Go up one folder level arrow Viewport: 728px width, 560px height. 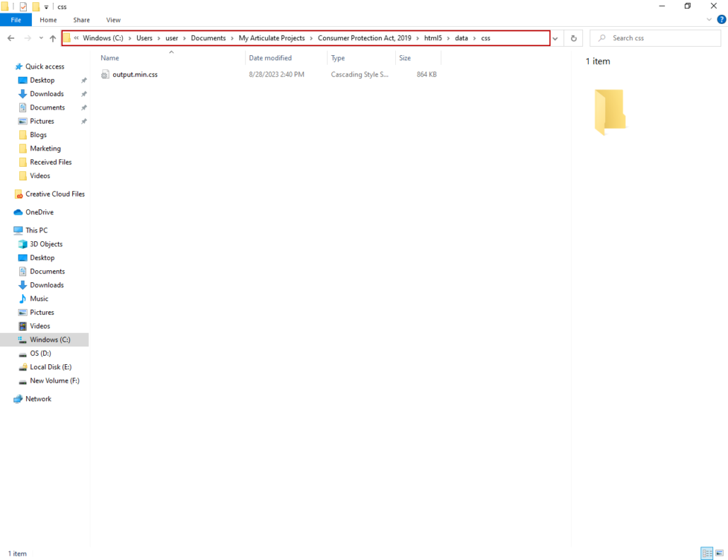click(52, 38)
